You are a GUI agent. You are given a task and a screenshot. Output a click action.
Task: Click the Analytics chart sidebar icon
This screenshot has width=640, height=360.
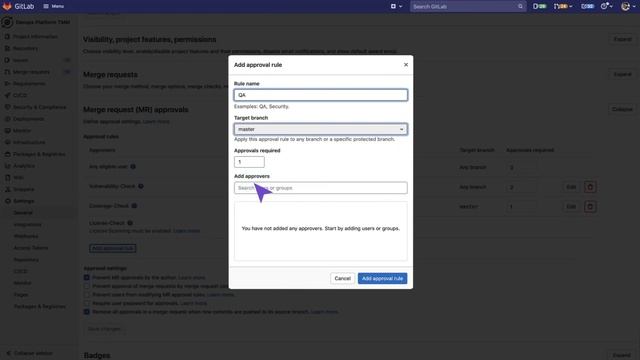[x=7, y=166]
